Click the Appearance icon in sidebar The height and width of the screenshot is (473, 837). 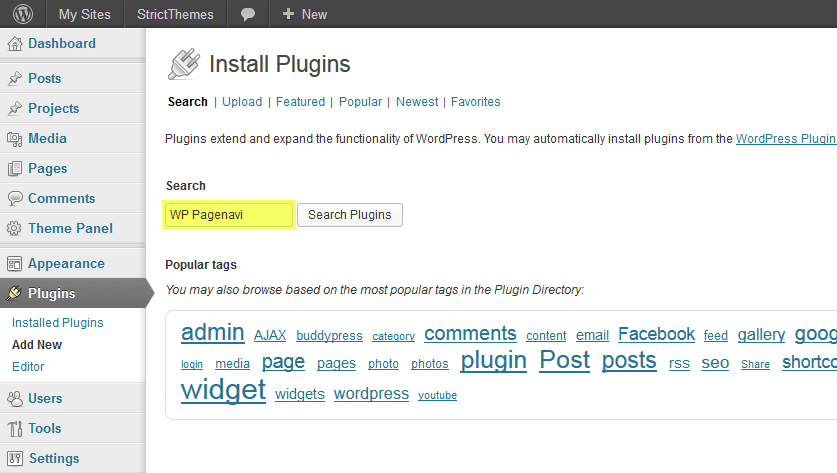point(14,264)
